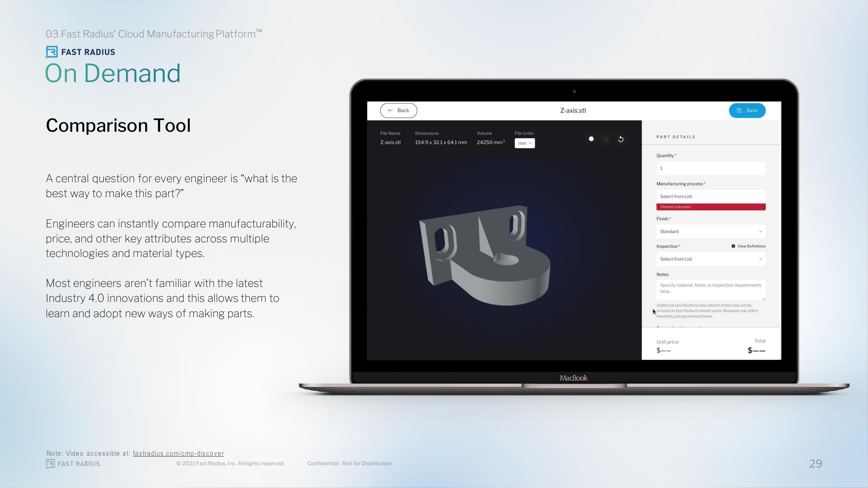Click the white dot view toggle icon
The height and width of the screenshot is (488, 868).
point(591,139)
